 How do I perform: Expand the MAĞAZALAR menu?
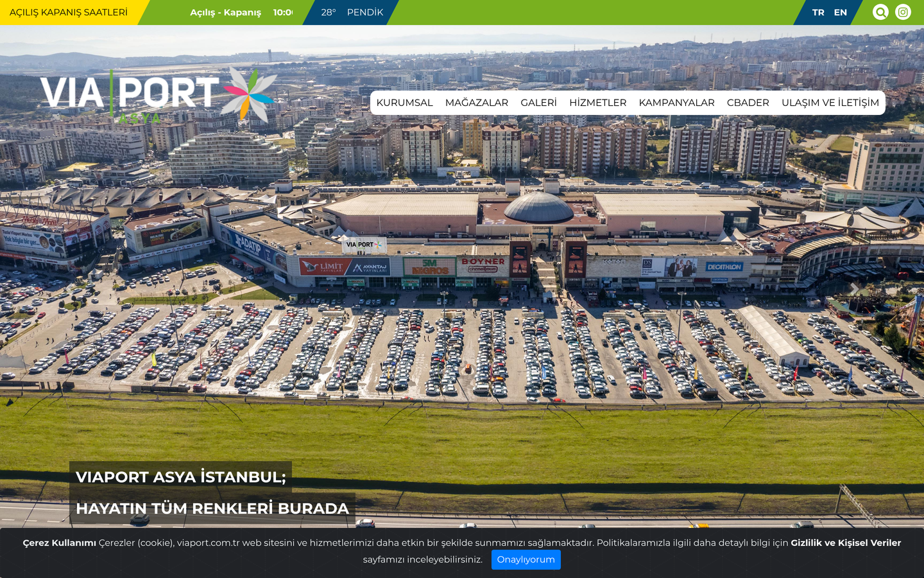tap(477, 103)
